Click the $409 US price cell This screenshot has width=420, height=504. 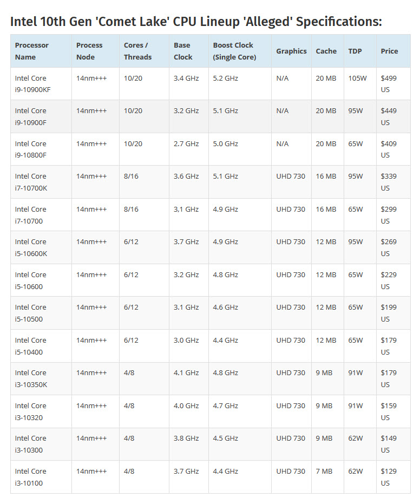point(389,149)
